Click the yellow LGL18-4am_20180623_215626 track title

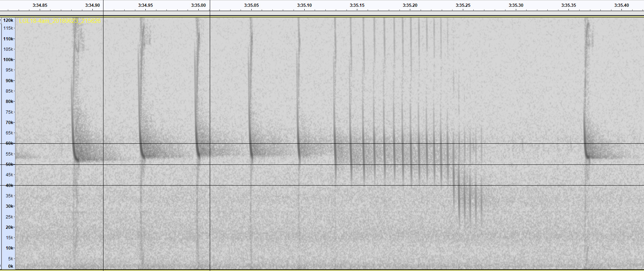pyautogui.click(x=60, y=21)
